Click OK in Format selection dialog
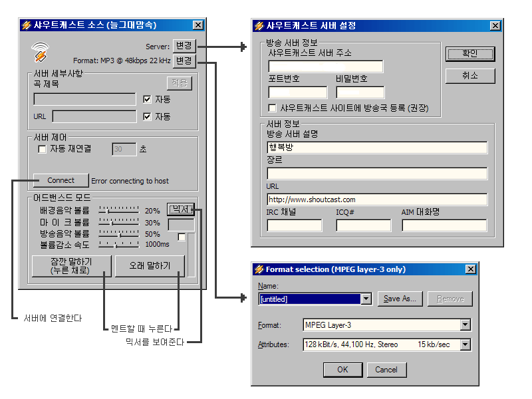The width and height of the screenshot is (532, 399). click(x=342, y=370)
